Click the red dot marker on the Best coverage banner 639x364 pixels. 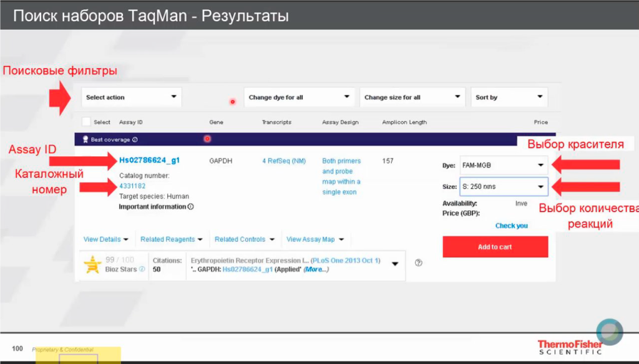click(x=207, y=138)
